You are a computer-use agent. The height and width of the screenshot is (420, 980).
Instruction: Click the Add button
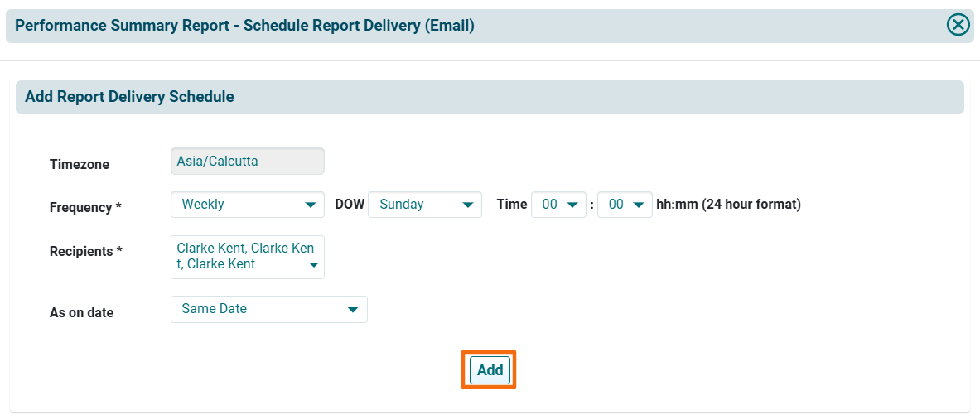coord(490,370)
